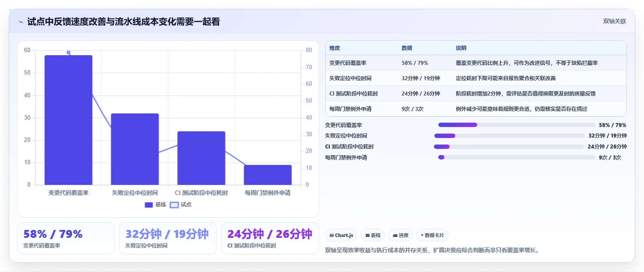Toggle the 基线 legend swatch

[x=149, y=205]
